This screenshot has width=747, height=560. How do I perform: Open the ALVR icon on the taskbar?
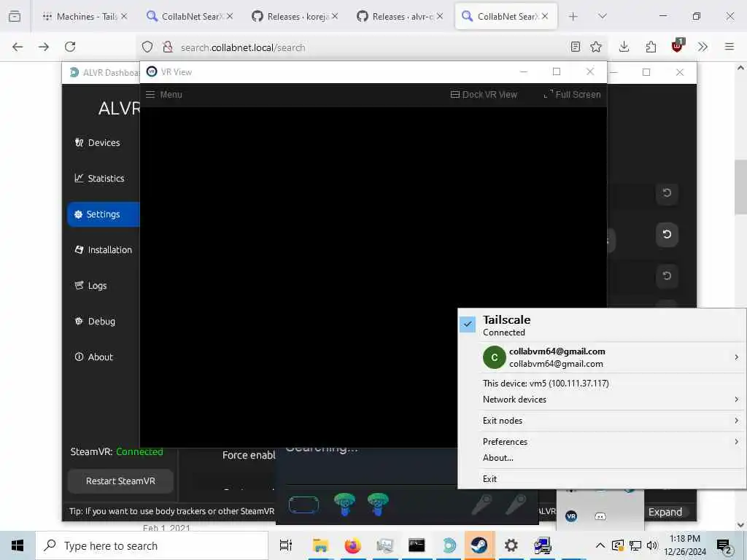click(x=449, y=545)
